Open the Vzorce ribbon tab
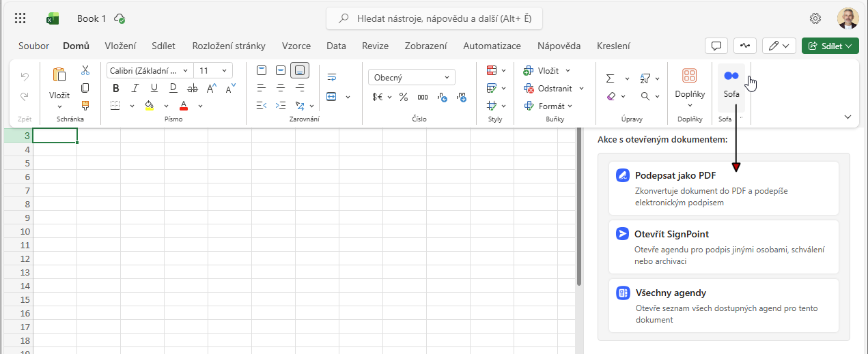The width and height of the screenshot is (868, 354). pyautogui.click(x=296, y=46)
